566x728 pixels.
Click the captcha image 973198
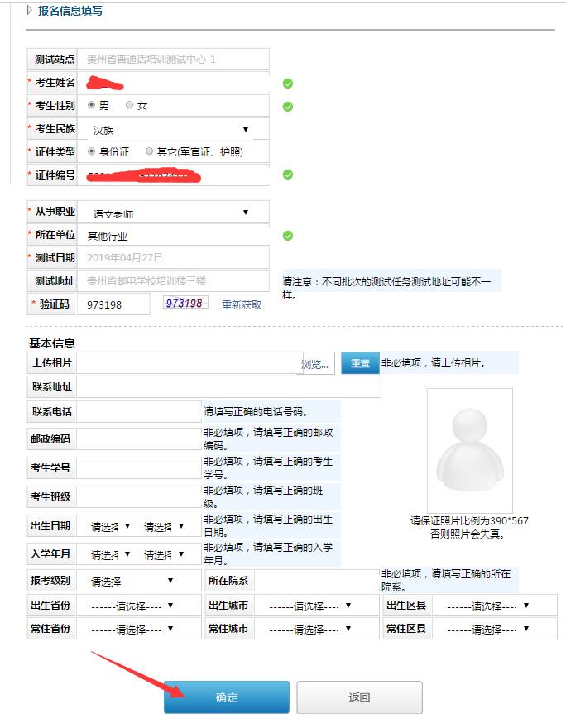click(185, 304)
